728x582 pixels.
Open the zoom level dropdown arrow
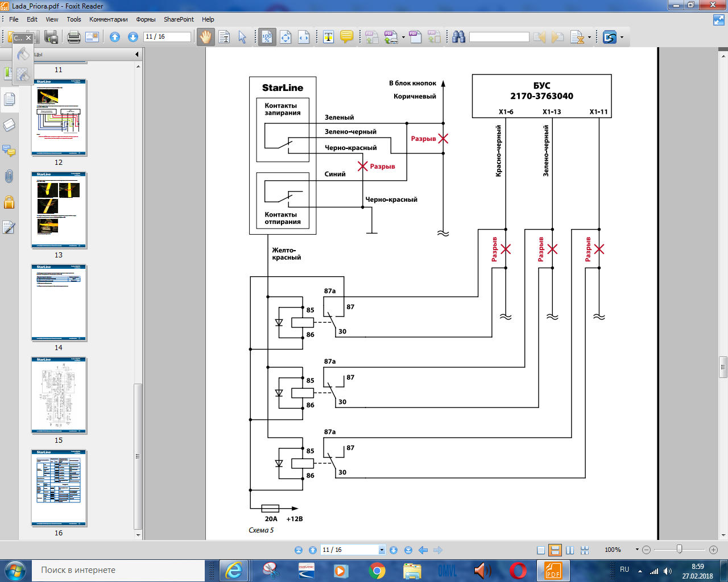pos(637,550)
